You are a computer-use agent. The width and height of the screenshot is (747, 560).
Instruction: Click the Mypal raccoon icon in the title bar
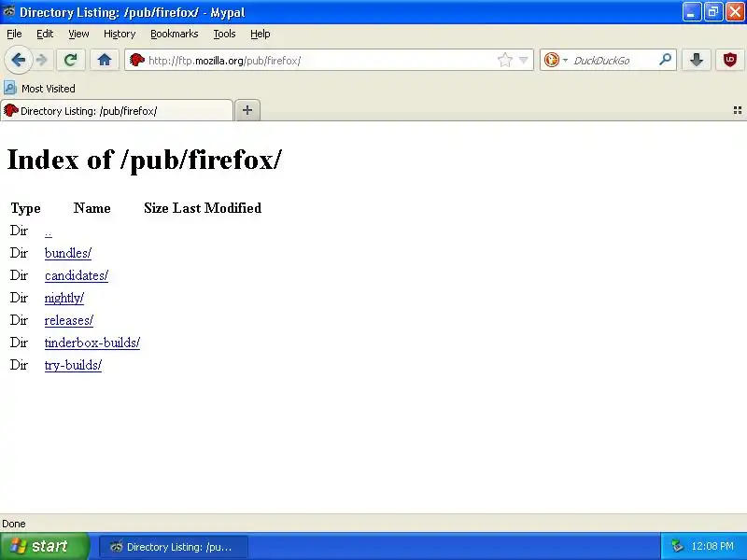pyautogui.click(x=9, y=11)
